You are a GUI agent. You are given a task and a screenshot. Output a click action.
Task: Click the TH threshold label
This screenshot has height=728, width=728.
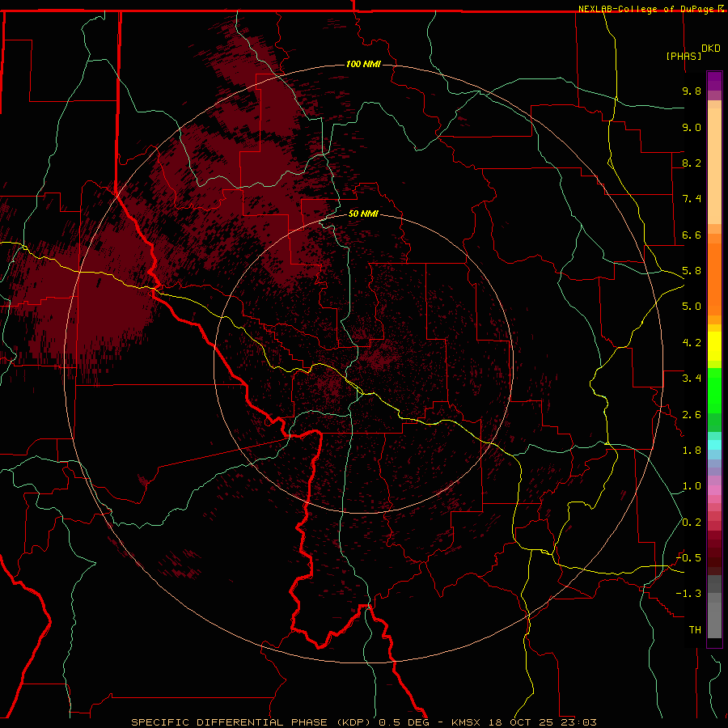(x=695, y=630)
